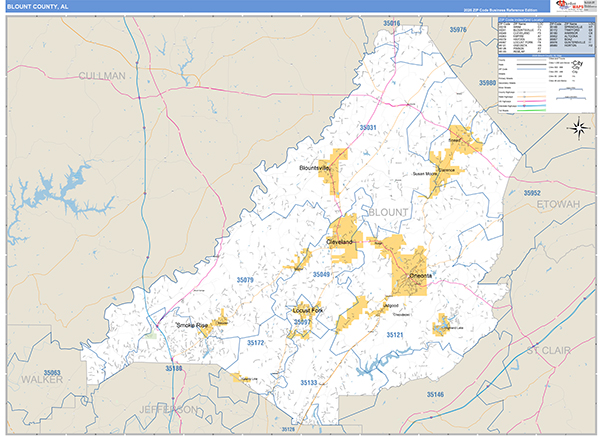Image resolution: width=600 pixels, height=436 pixels.
Task: Click the Susan Moore town label
Action: click(425, 174)
